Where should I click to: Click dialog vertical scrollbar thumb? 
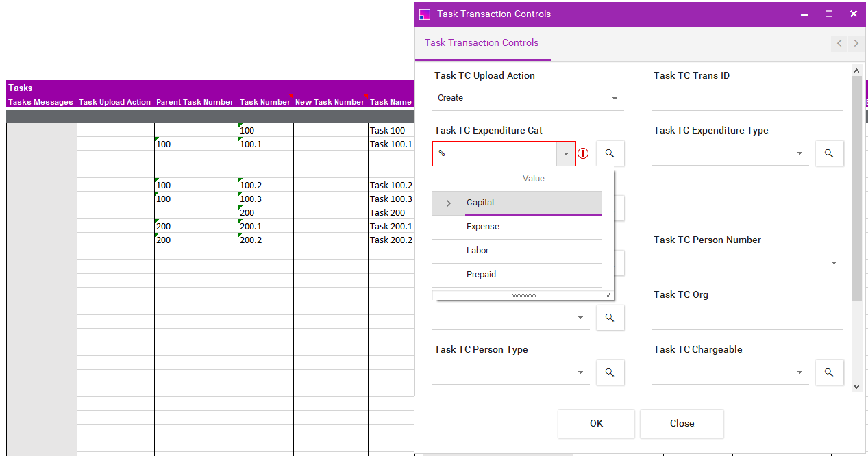pyautogui.click(x=856, y=188)
